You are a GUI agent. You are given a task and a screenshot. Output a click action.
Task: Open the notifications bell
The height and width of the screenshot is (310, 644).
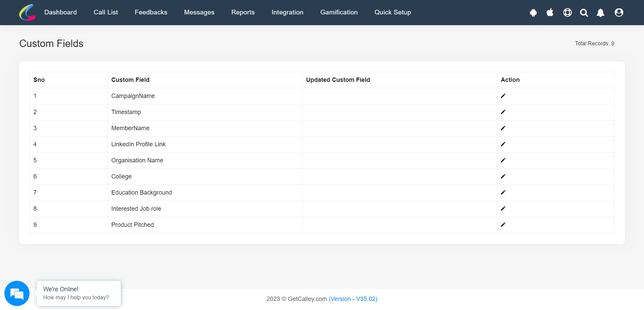click(x=600, y=13)
